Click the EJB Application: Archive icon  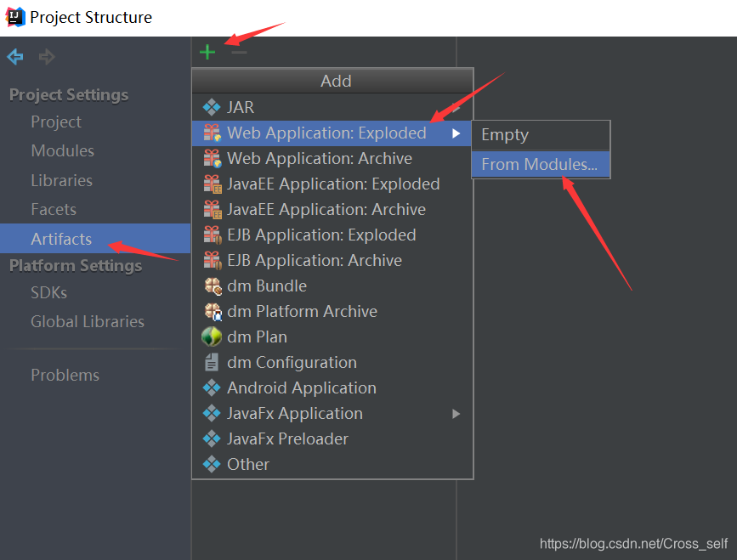coord(212,260)
